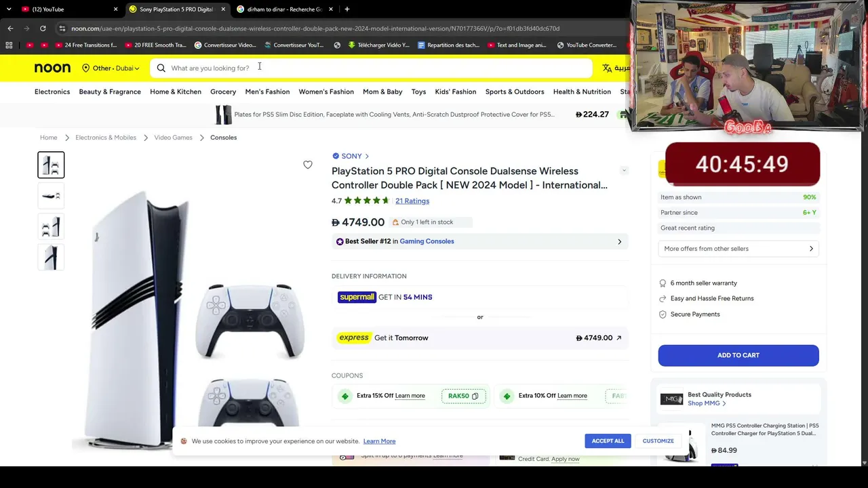Switch site language to Arabic

click(616, 68)
